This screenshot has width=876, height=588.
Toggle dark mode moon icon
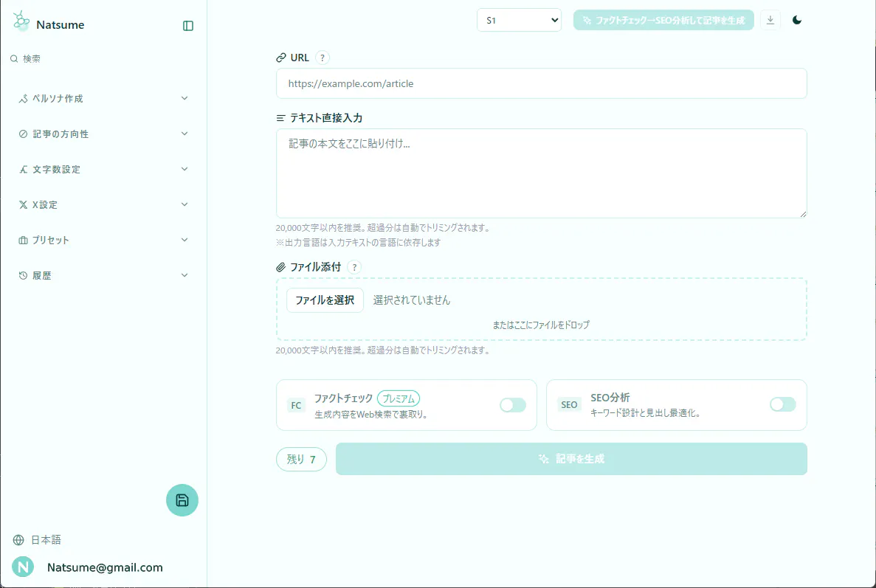click(797, 20)
